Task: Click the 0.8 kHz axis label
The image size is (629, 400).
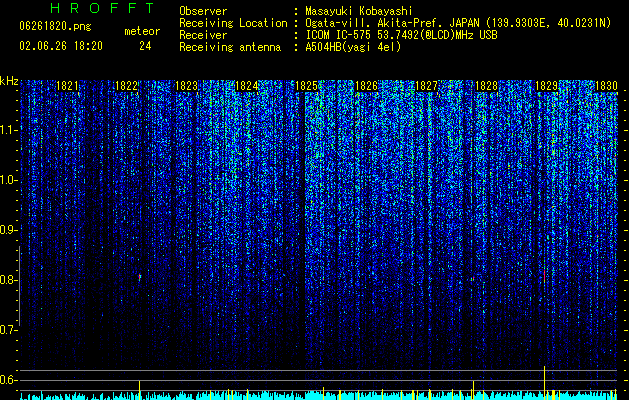Action: (8, 280)
